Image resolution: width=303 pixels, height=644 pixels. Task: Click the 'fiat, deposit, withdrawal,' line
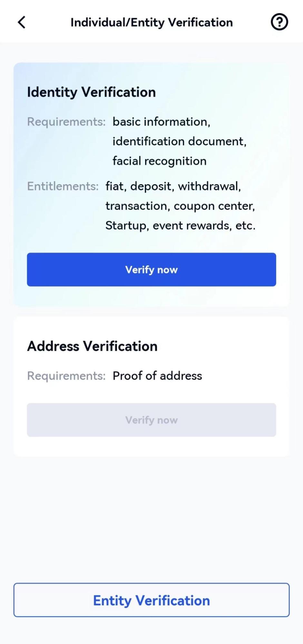173,186
